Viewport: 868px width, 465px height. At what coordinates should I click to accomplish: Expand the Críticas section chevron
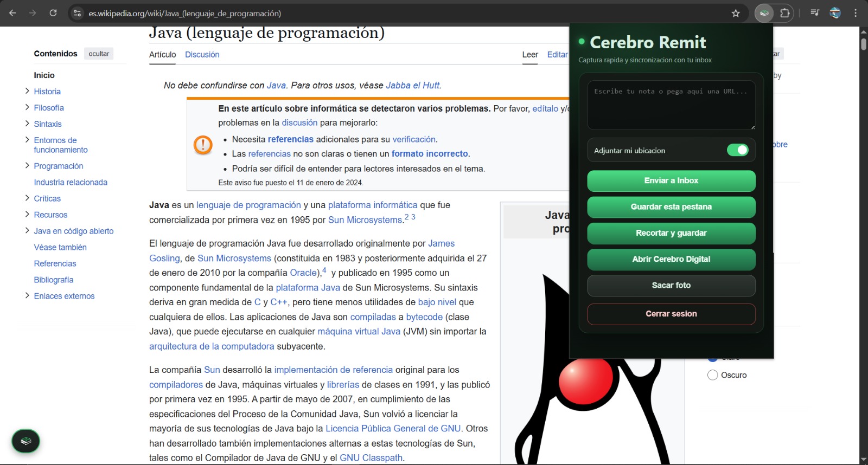[27, 198]
